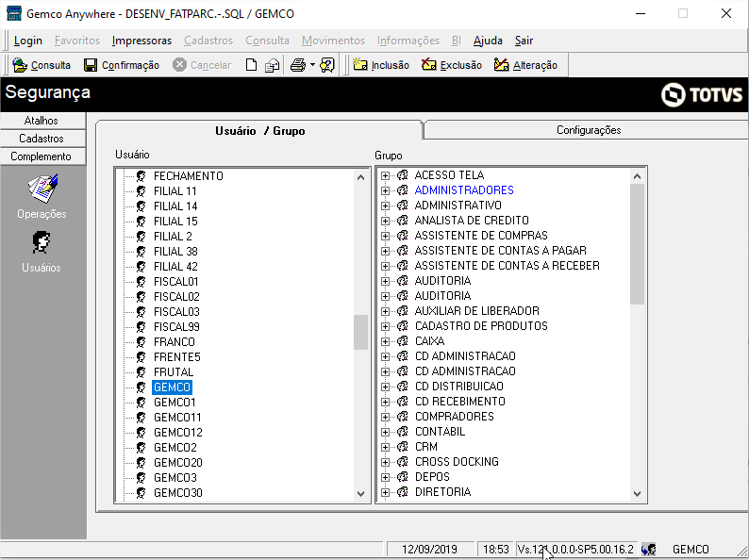Click user icon beside GEMCO01
The image size is (749, 560).
pyautogui.click(x=141, y=403)
